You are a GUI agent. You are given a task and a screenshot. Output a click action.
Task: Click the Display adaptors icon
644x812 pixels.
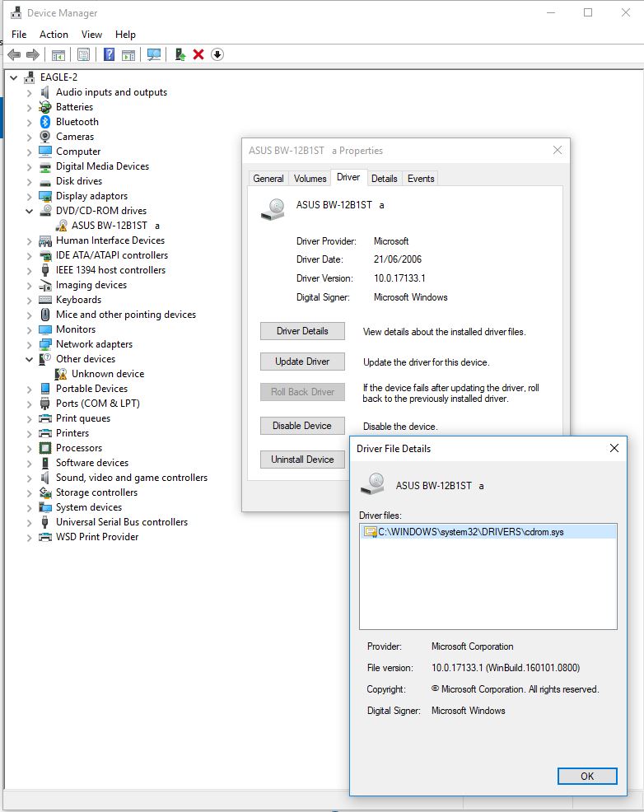(45, 196)
